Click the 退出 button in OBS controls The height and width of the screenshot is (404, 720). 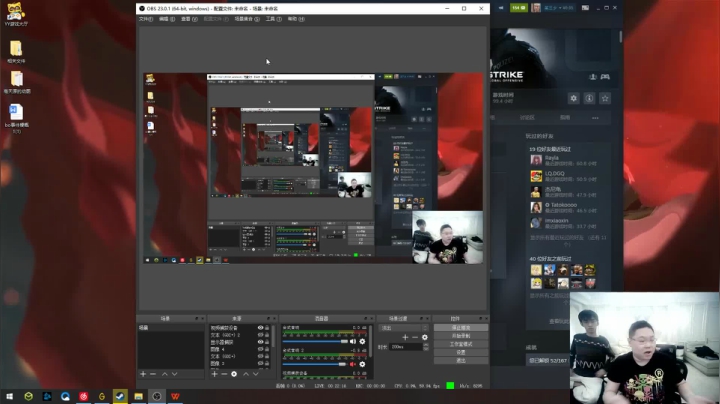click(461, 361)
